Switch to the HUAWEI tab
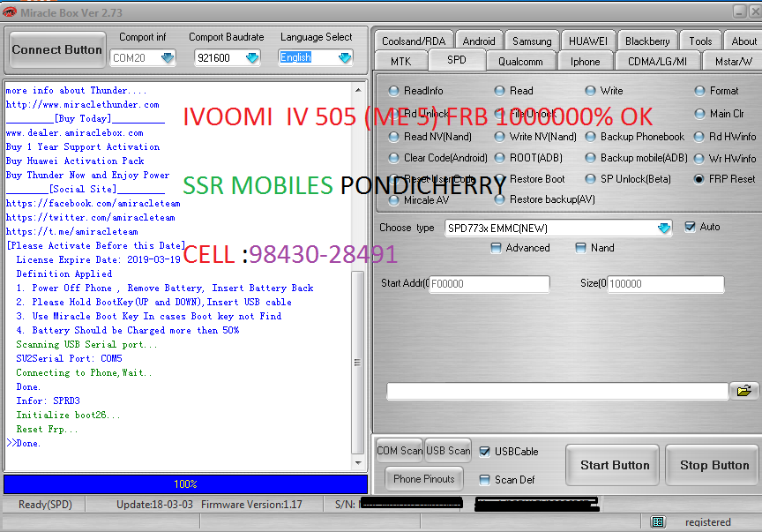The image size is (762, 532). click(588, 41)
